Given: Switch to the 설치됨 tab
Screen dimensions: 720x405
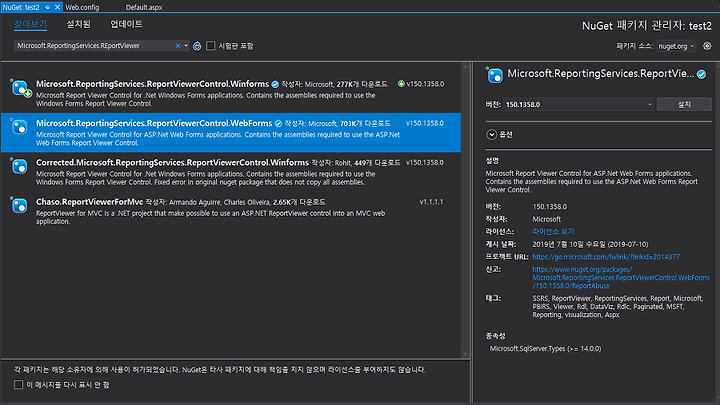Looking at the screenshot, I should (x=79, y=24).
